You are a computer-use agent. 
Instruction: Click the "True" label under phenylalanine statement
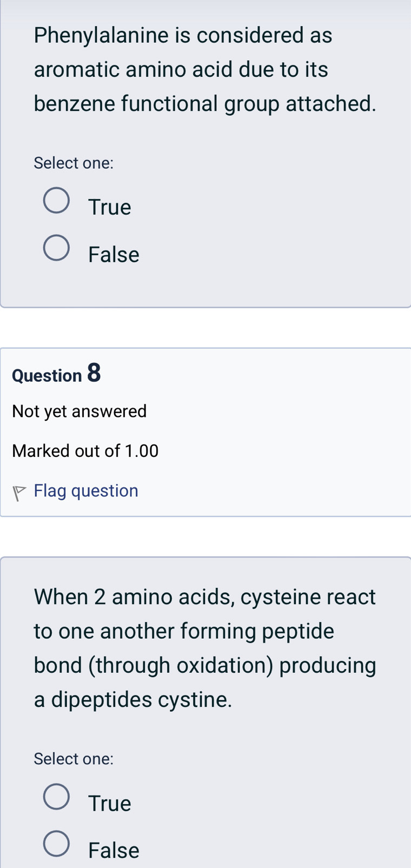pos(110,207)
